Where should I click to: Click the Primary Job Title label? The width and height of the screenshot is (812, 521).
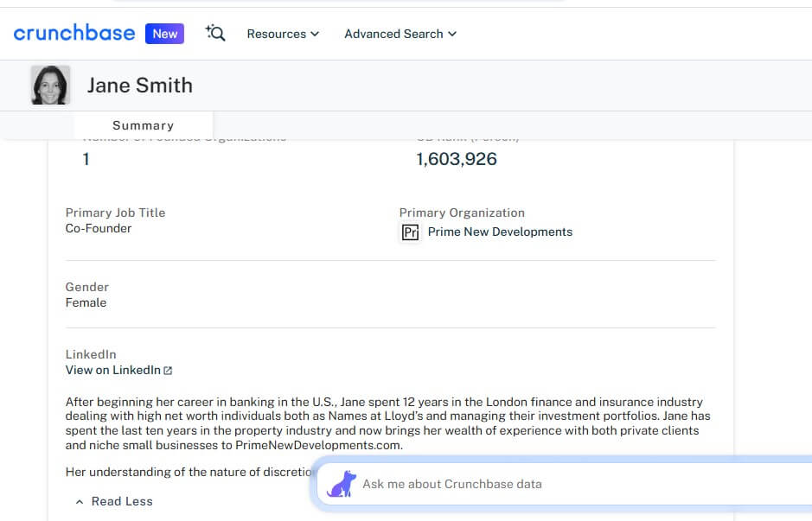click(x=115, y=213)
